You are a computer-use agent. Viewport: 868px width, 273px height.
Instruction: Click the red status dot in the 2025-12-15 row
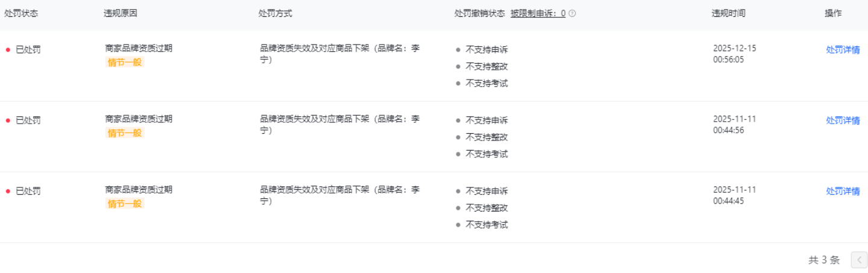[x=8, y=49]
